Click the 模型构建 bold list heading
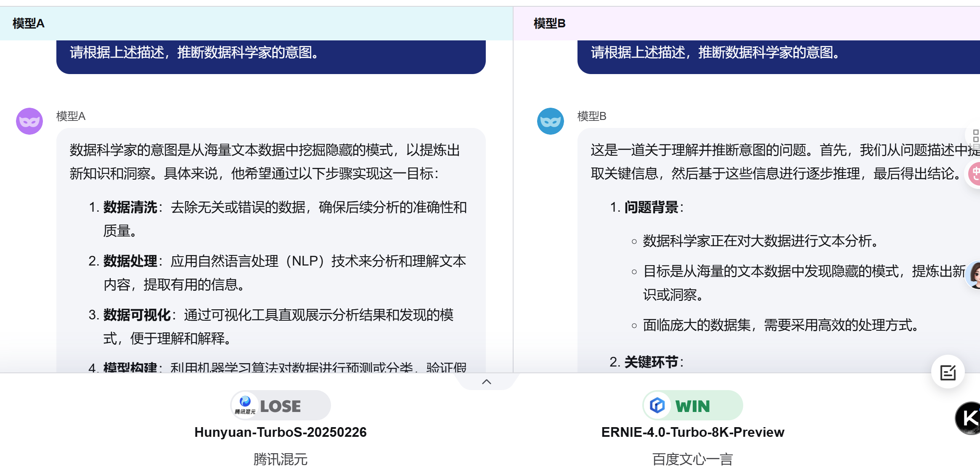The image size is (980, 473). pyautogui.click(x=130, y=367)
